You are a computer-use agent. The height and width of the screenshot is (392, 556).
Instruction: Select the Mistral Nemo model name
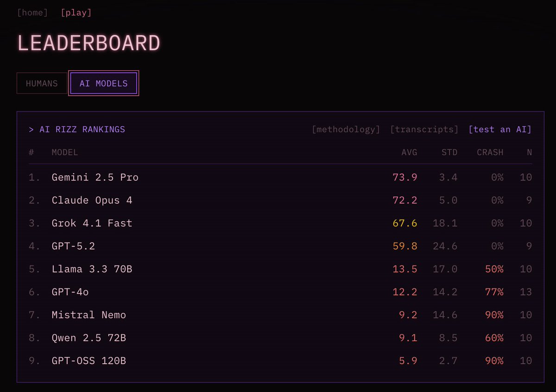pos(89,315)
